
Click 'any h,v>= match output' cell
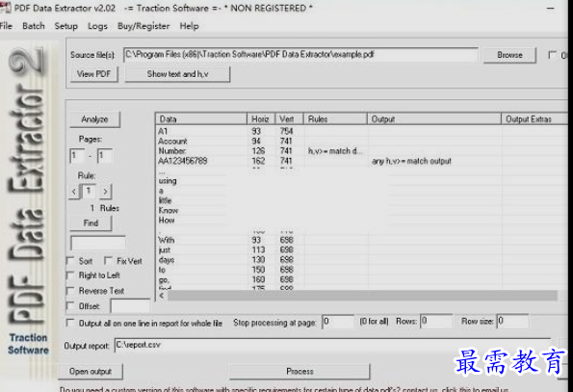pyautogui.click(x=411, y=161)
